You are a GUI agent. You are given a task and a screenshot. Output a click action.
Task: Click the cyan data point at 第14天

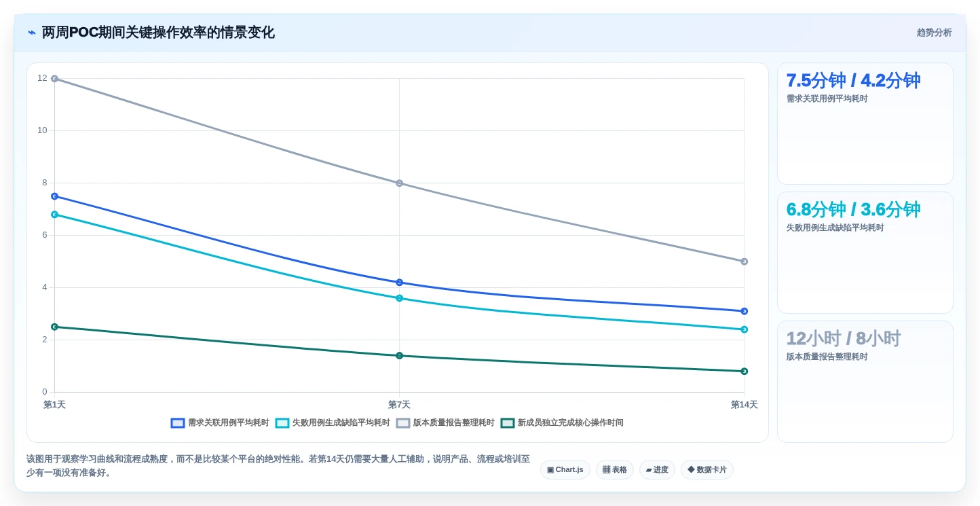745,329
